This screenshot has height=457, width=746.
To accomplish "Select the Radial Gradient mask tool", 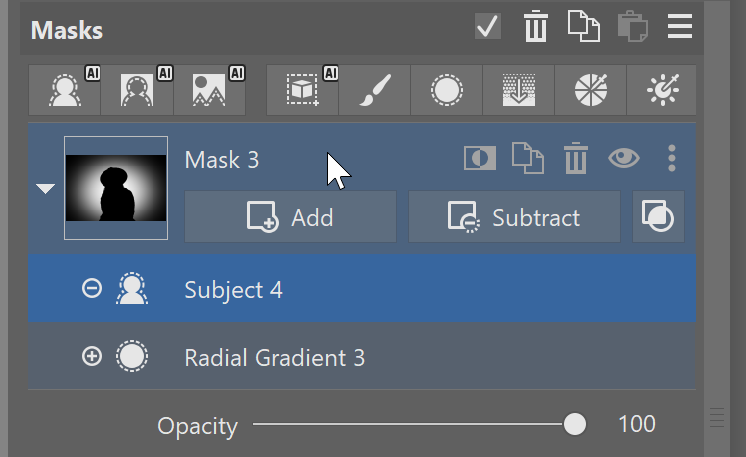I will click(x=446, y=90).
